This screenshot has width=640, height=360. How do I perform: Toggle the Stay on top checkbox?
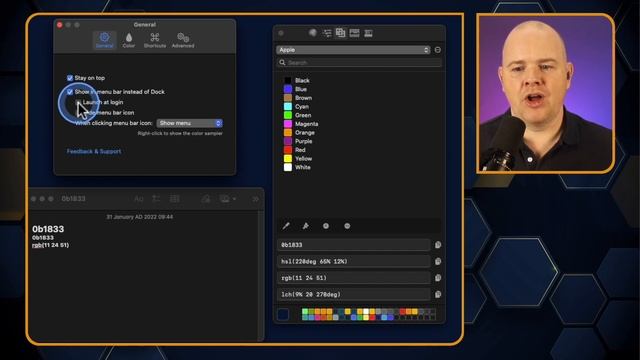pyautogui.click(x=70, y=78)
